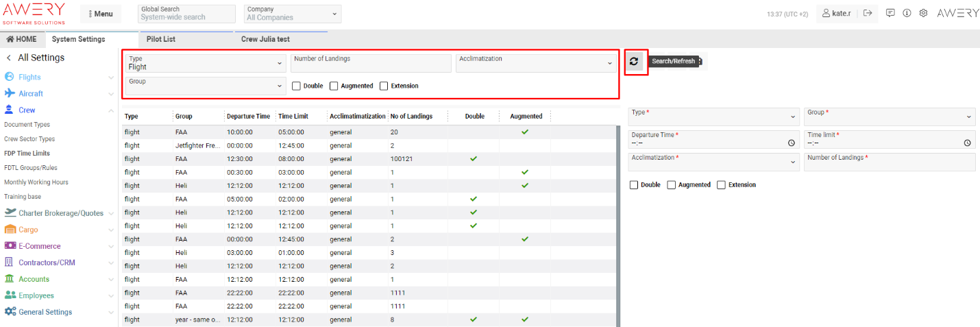
Task: Open the Company All Companies dropdown
Action: click(292, 14)
